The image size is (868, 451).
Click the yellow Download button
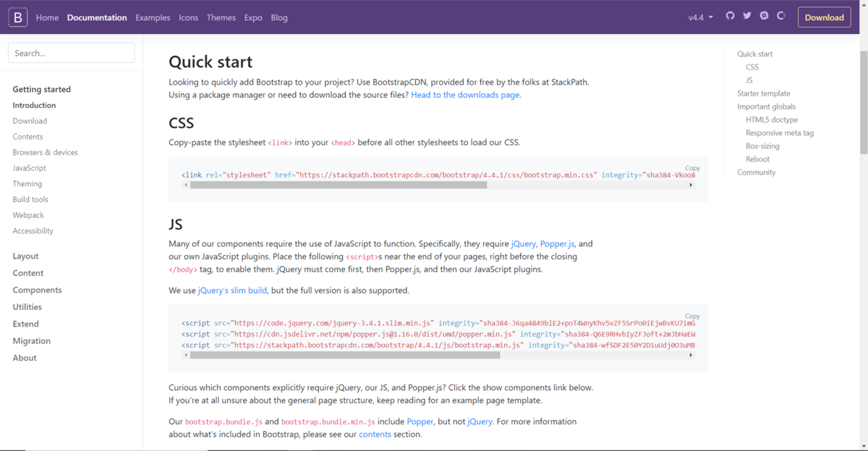824,17
